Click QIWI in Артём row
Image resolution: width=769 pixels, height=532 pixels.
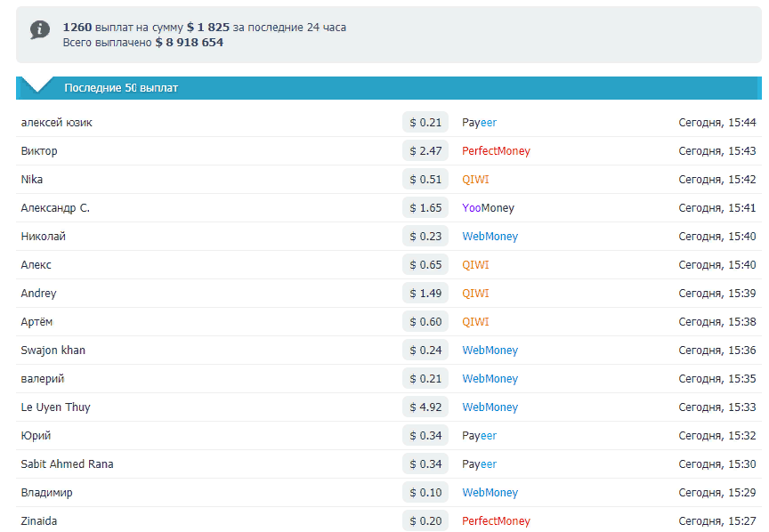coord(475,322)
